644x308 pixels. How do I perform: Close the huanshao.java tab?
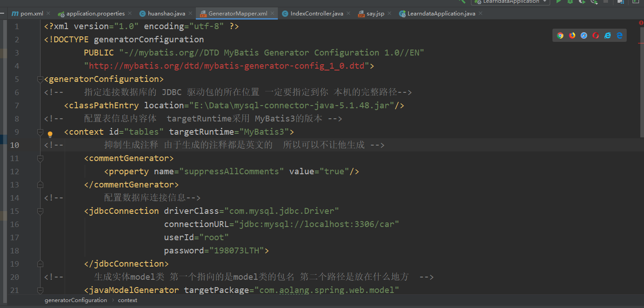coord(190,14)
